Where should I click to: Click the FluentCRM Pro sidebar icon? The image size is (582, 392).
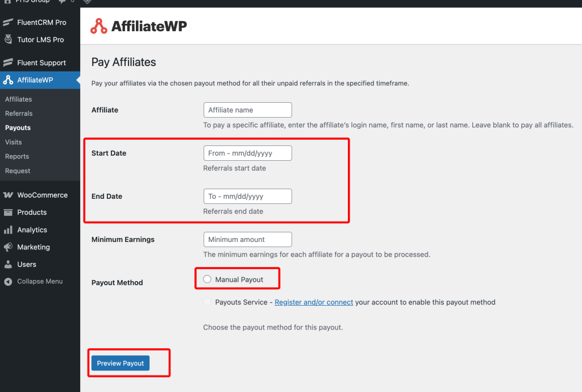click(8, 23)
